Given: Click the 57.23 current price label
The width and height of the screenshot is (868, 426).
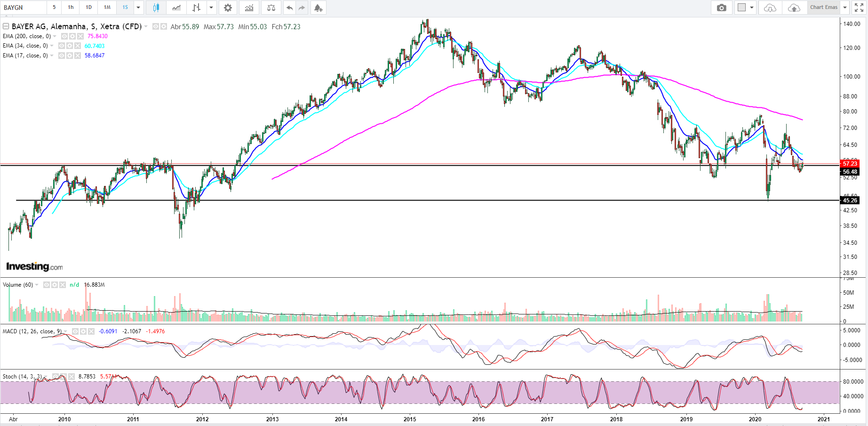Looking at the screenshot, I should [x=850, y=164].
